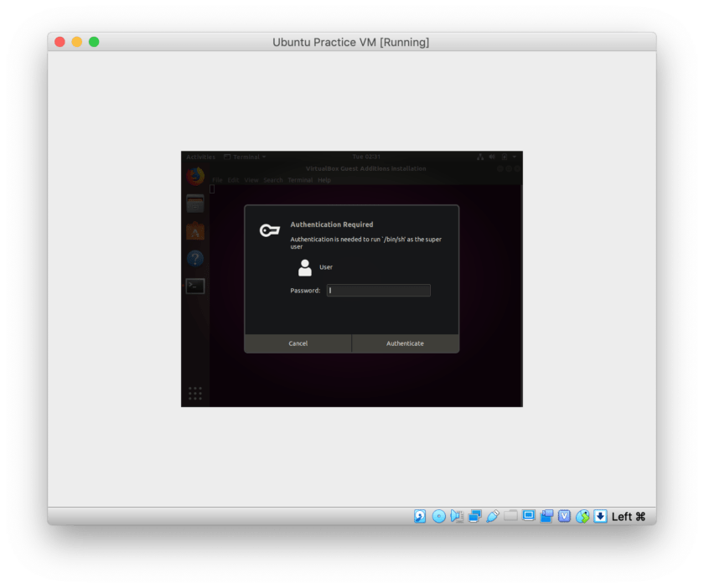
Task: Click the key icon in authentication dialog
Action: click(270, 230)
